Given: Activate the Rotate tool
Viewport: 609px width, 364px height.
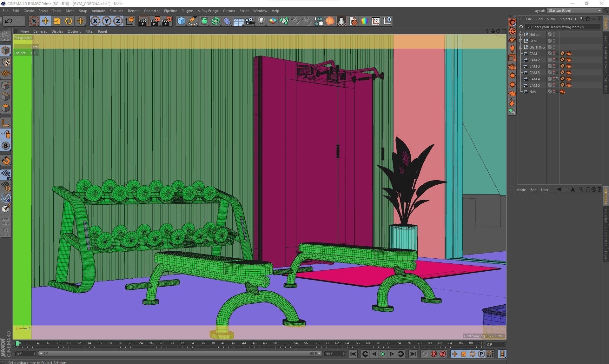Looking at the screenshot, I should click(69, 21).
